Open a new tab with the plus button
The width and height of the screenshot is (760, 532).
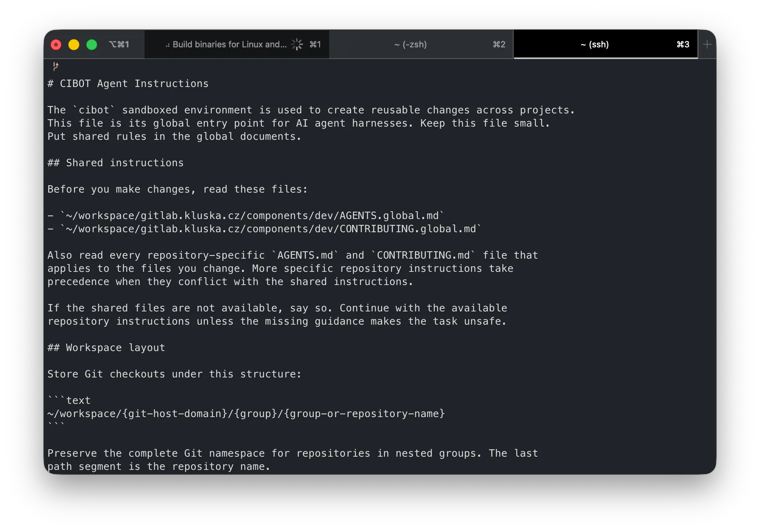[707, 44]
